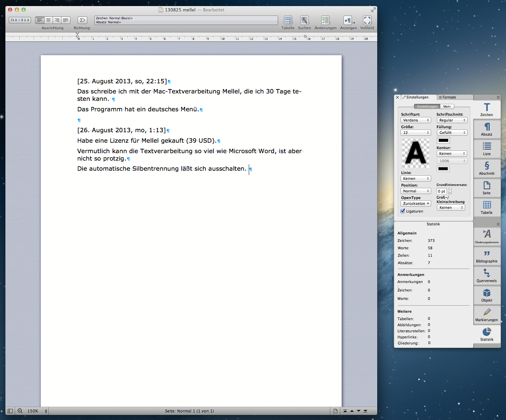Open the Linie dropdown
The height and width of the screenshot is (420, 506).
point(416,178)
